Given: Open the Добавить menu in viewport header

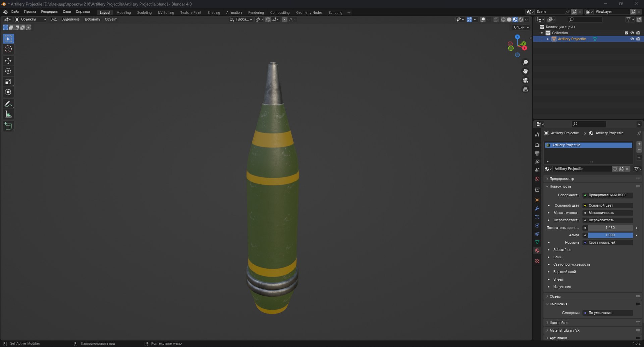Looking at the screenshot, I should 92,19.
